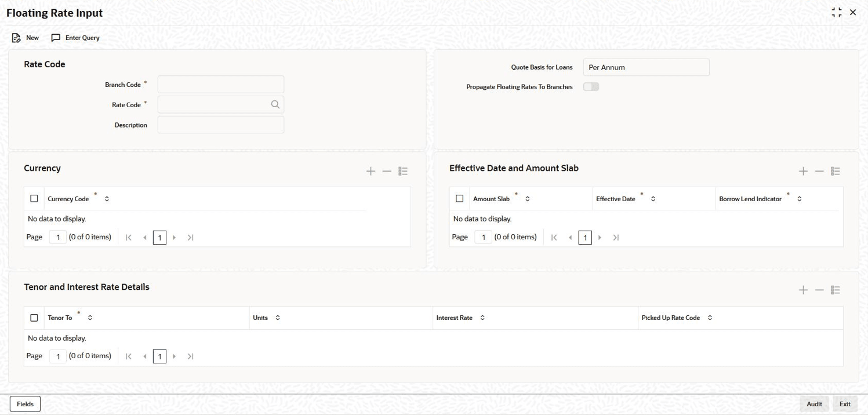Sort by Effective Date column arrows

(x=653, y=199)
